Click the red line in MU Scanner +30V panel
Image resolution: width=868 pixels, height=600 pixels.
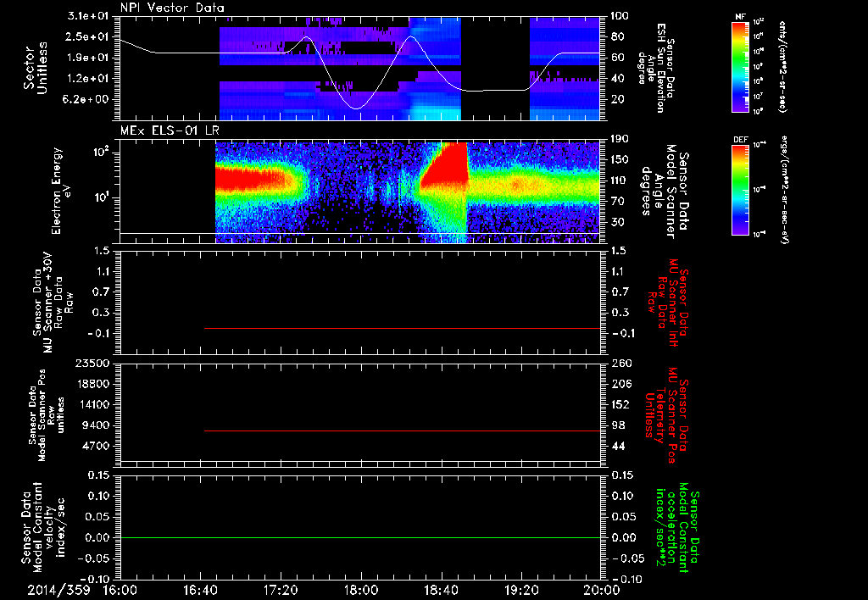(x=403, y=328)
